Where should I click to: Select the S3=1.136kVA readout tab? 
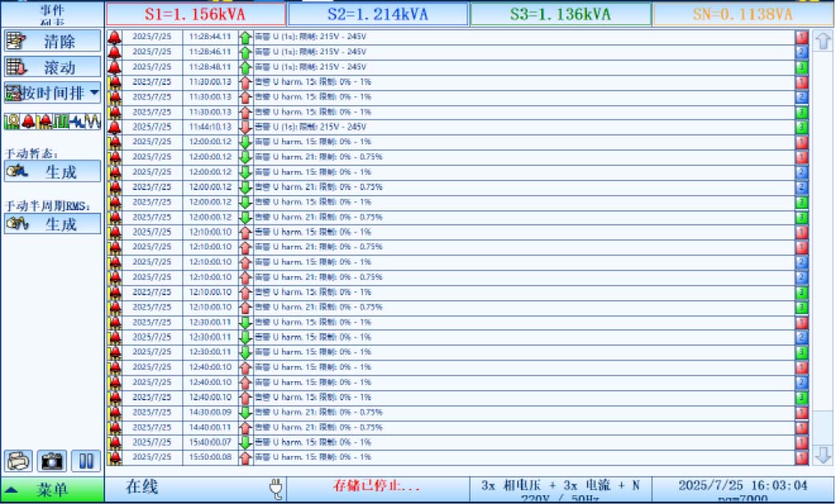[x=560, y=14]
